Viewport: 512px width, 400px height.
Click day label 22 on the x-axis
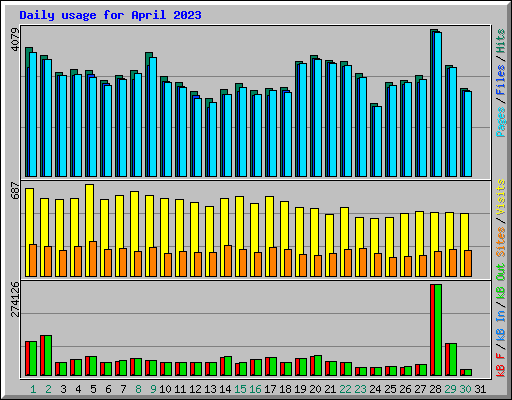coord(345,389)
